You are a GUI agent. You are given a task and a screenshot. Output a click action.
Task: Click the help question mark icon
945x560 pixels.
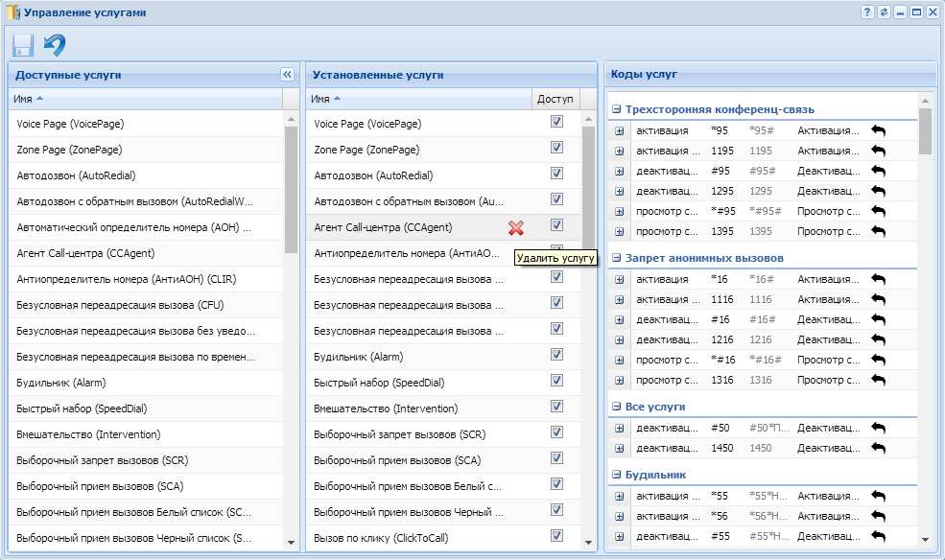click(866, 12)
